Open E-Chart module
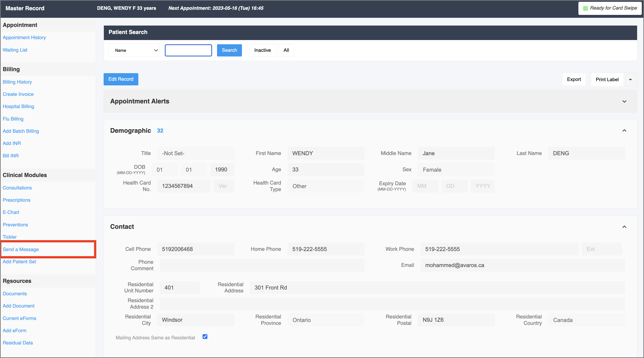The image size is (644, 358). 11,212
